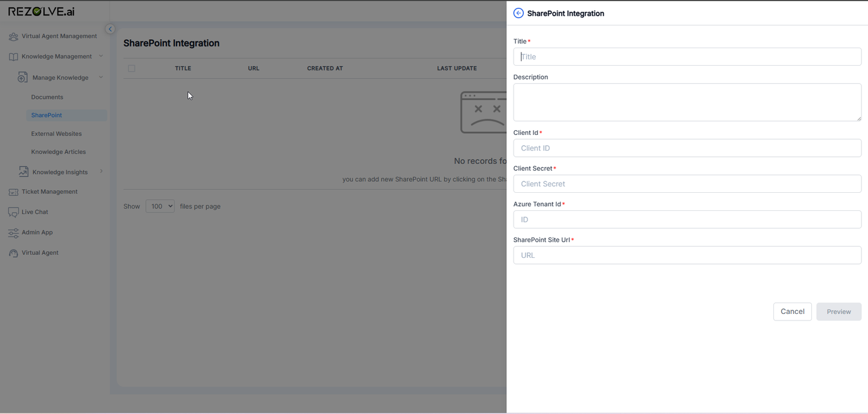Click the Client ID input field
The height and width of the screenshot is (414, 868).
pyautogui.click(x=687, y=148)
